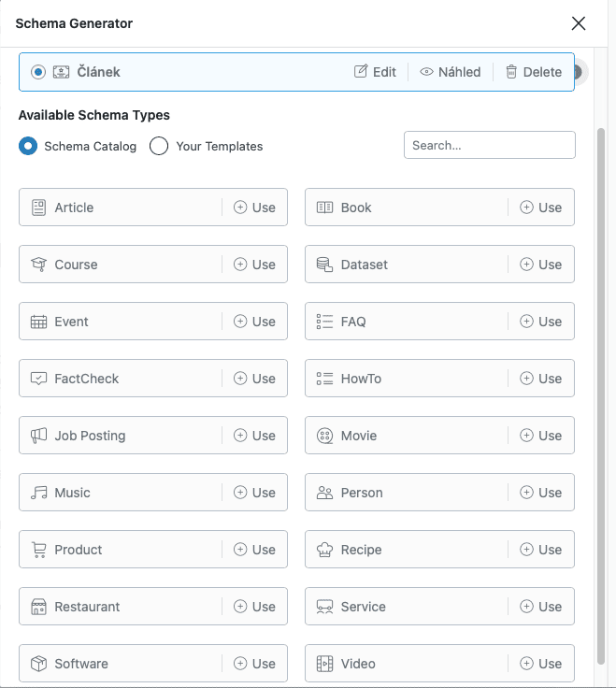Edit the Článek schema

point(375,72)
